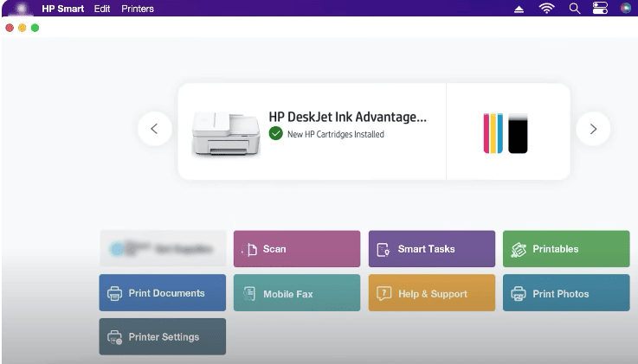This screenshot has width=638, height=364.
Task: Click the Print Documents printer icon
Action: [114, 294]
